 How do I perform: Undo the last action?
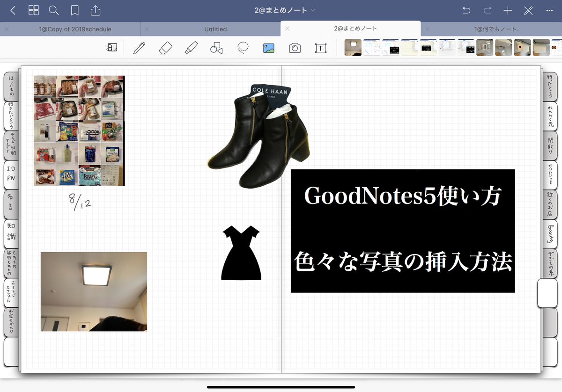[466, 10]
